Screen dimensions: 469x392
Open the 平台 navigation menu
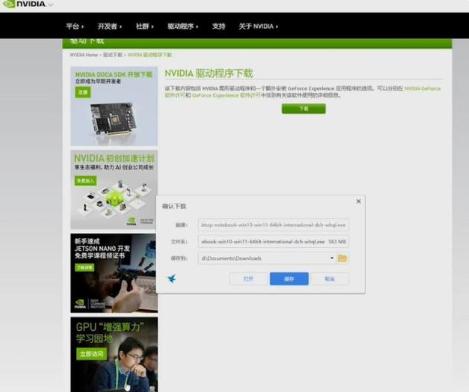(x=75, y=26)
